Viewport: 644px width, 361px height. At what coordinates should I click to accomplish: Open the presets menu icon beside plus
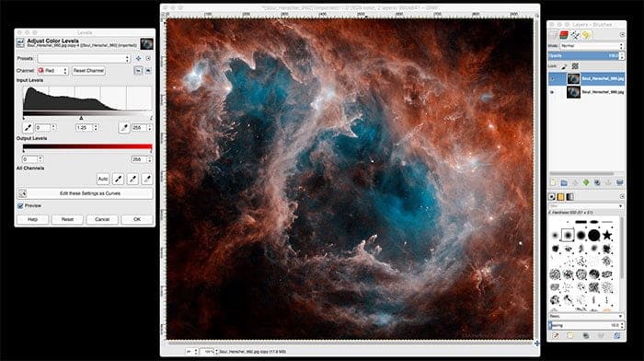click(x=148, y=58)
